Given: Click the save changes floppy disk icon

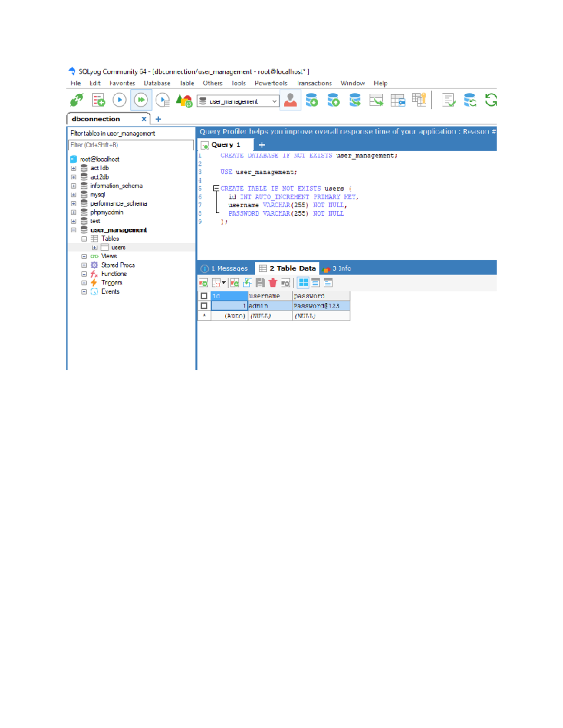Looking at the screenshot, I should click(x=260, y=283).
